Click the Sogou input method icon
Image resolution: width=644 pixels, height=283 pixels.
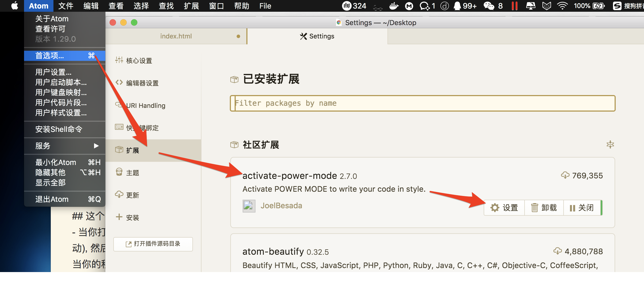(617, 6)
